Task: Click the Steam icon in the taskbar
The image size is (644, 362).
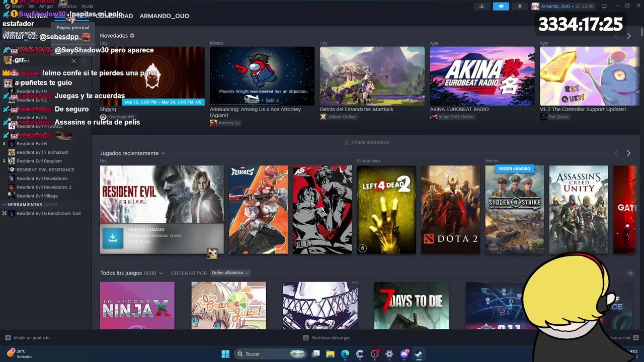Action: (419, 354)
